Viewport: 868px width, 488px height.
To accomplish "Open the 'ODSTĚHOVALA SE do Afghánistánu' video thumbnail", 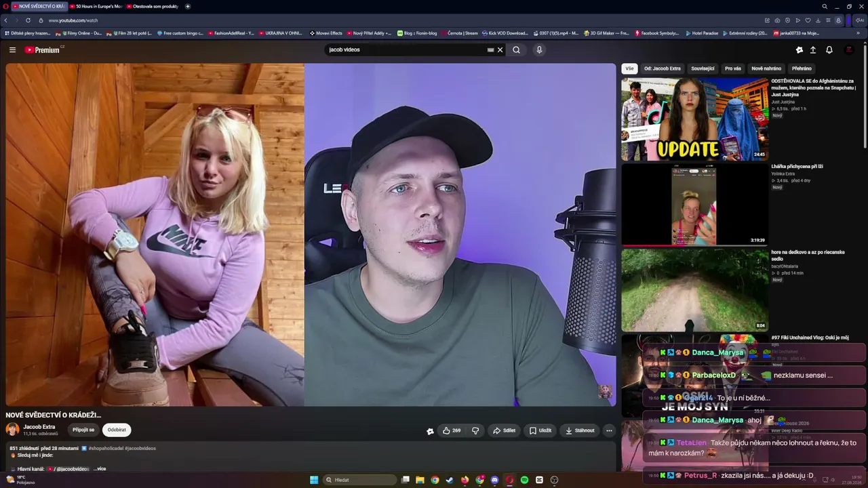I will coord(695,119).
